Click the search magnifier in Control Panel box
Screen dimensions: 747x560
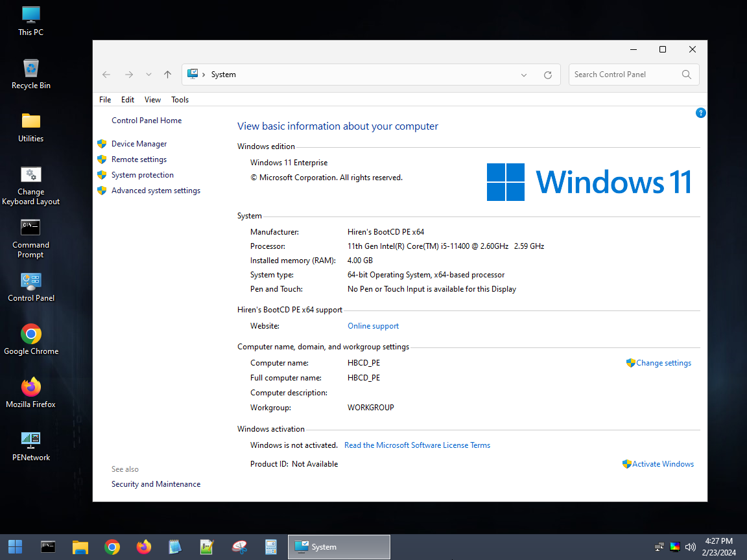(687, 75)
